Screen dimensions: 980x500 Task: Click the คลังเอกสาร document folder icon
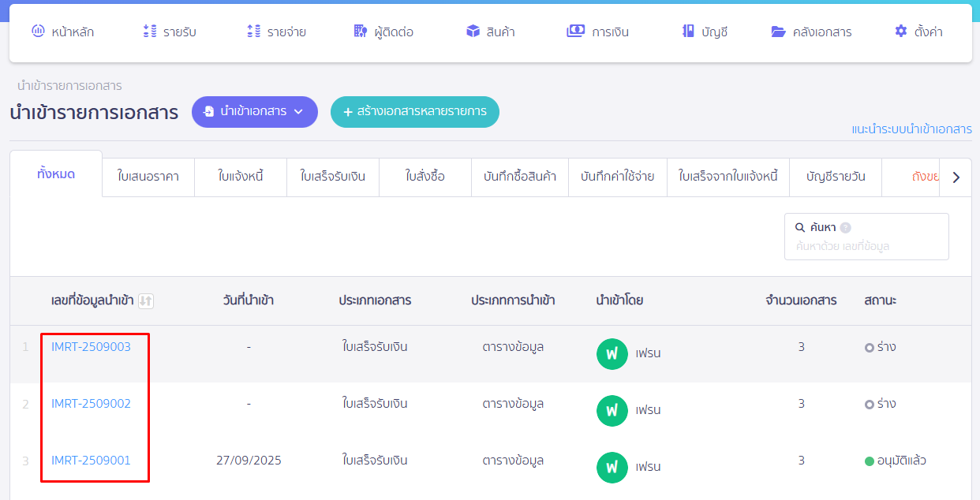pyautogui.click(x=778, y=31)
